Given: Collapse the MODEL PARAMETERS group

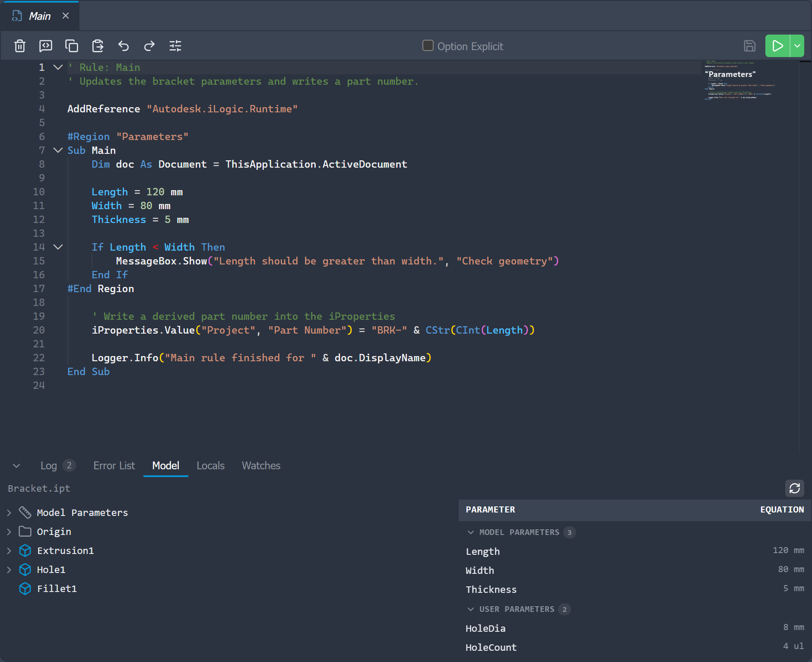Looking at the screenshot, I should click(471, 532).
